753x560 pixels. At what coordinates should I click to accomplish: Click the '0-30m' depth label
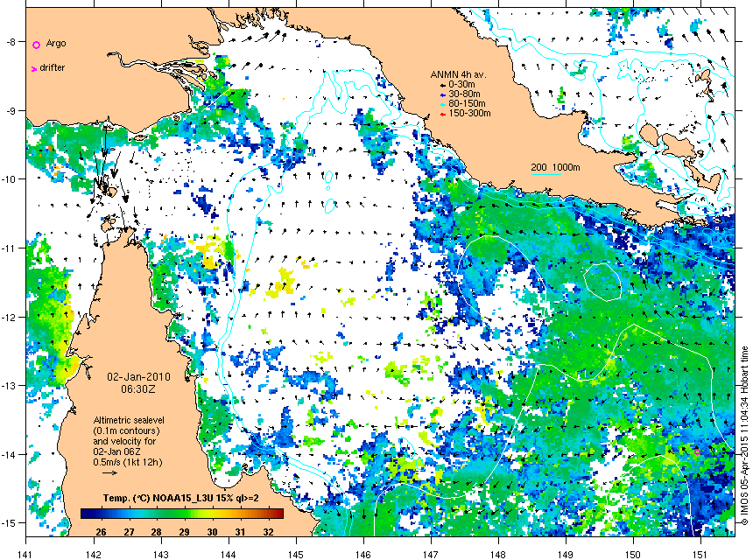pyautogui.click(x=461, y=85)
